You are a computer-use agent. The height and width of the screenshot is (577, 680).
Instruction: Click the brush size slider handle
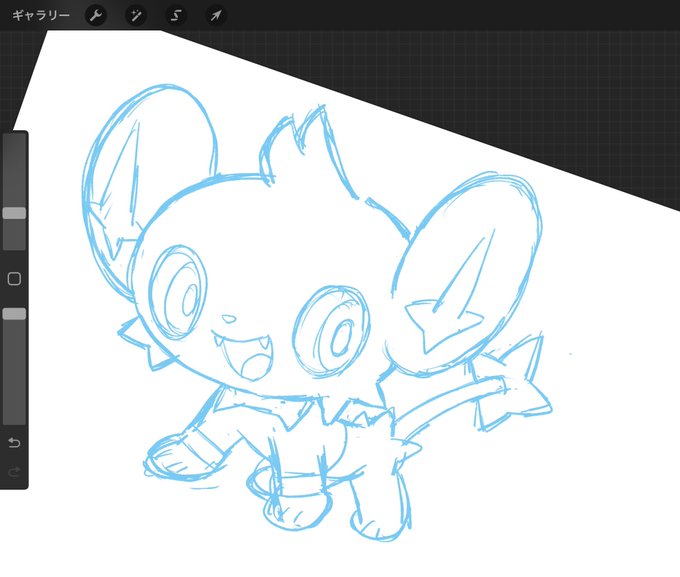coord(14,213)
